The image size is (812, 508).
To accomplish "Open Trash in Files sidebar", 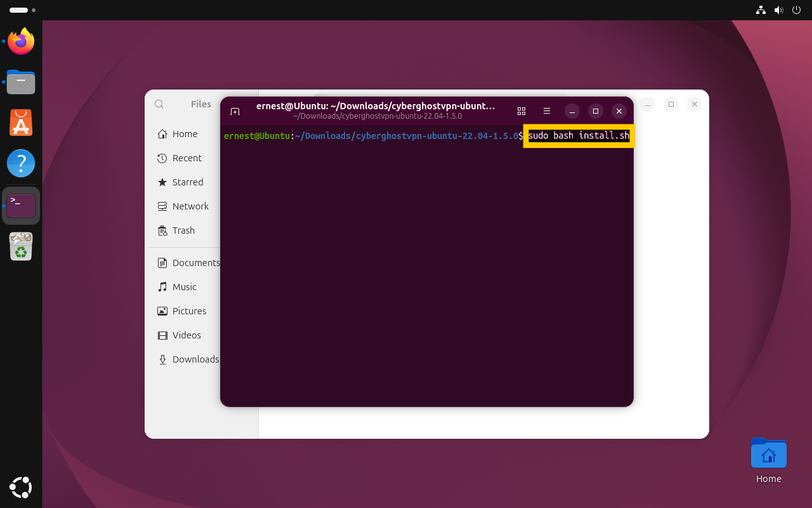I will pos(183,231).
